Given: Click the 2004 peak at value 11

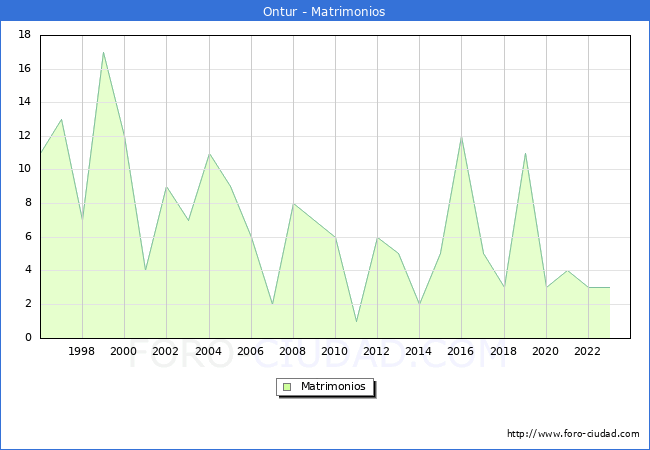Looking at the screenshot, I should coord(209,153).
